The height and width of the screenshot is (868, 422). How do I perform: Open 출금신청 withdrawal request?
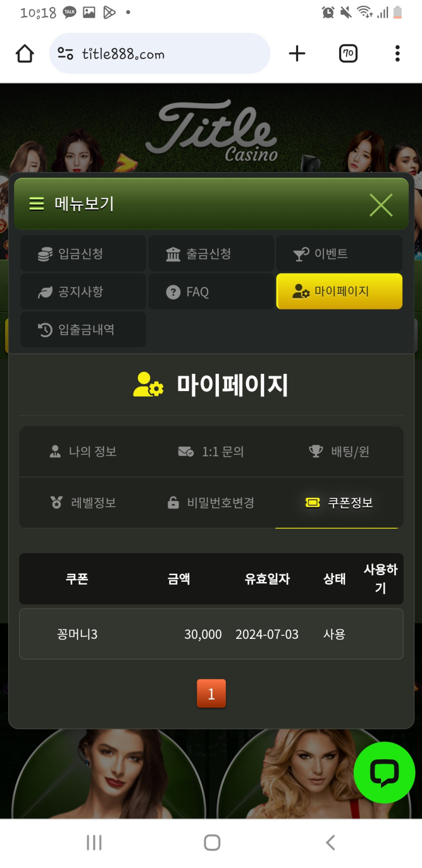coord(211,253)
